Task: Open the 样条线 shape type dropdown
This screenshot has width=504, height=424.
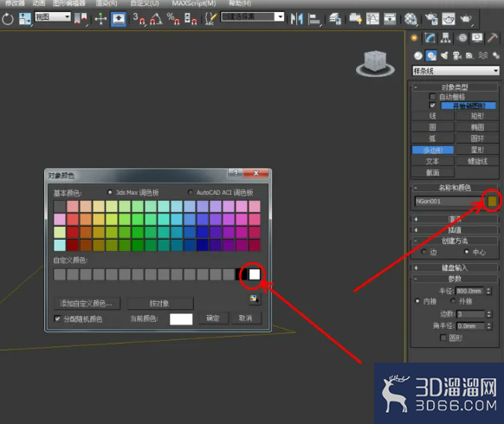Action: [x=456, y=71]
